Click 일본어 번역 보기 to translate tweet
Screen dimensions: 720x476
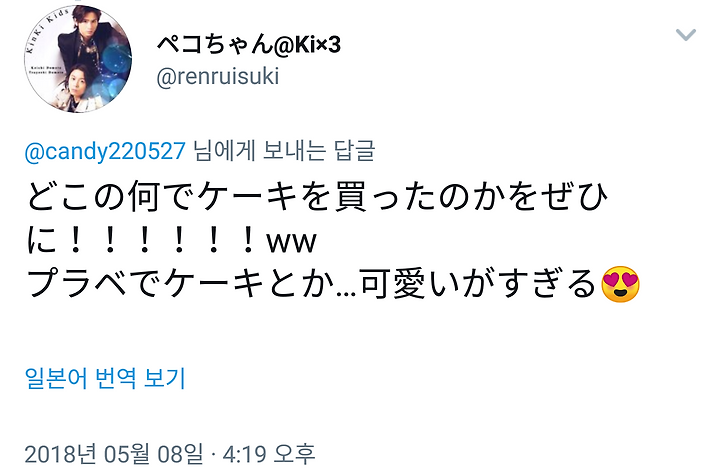point(105,379)
